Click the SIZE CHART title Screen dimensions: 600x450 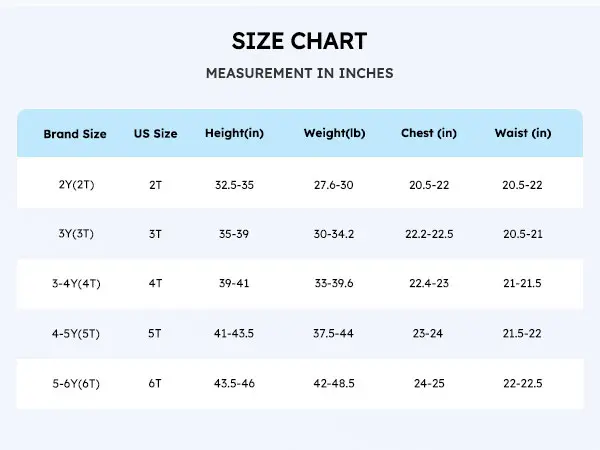tap(299, 41)
